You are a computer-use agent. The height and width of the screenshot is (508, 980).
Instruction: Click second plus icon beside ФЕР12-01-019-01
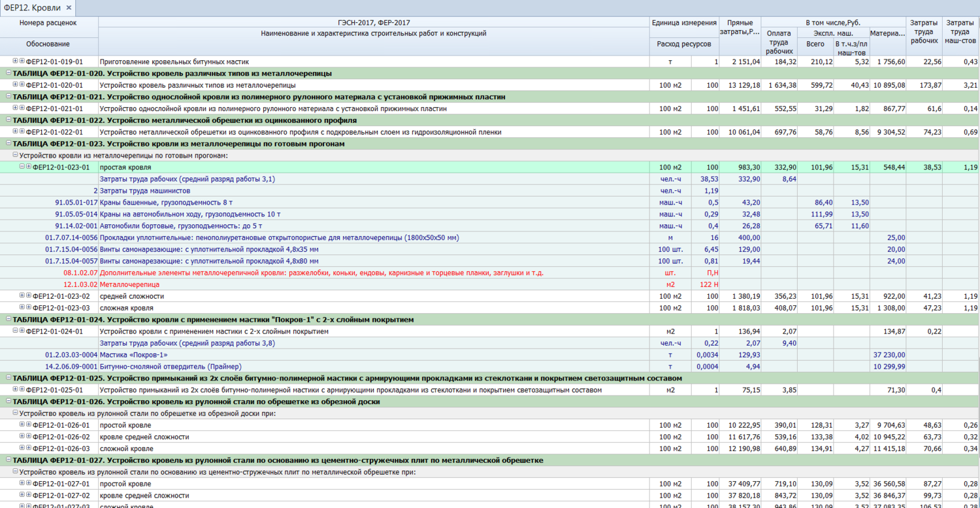pos(22,61)
